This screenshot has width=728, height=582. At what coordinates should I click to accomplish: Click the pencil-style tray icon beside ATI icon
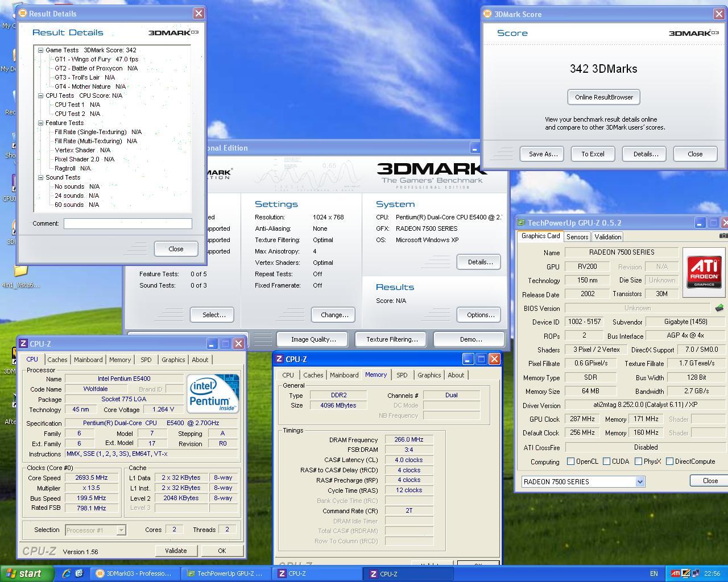click(x=686, y=573)
